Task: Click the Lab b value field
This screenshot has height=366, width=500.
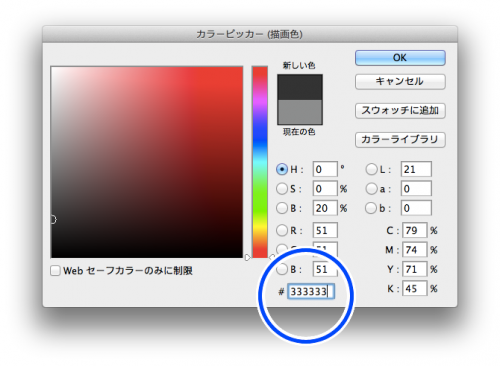Action: [x=416, y=208]
